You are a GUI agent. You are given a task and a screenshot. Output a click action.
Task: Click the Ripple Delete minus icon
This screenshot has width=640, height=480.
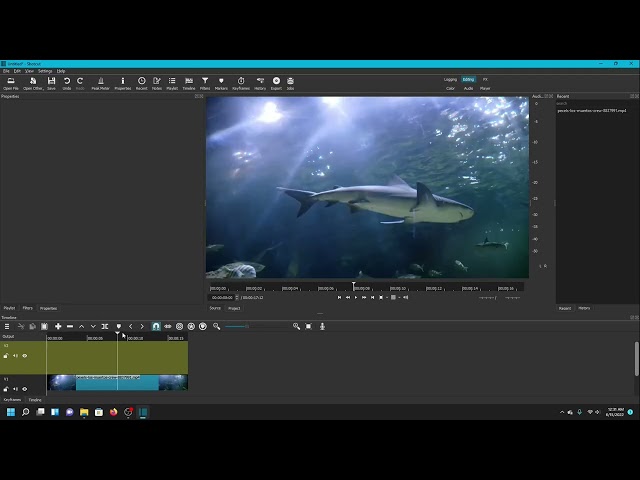pyautogui.click(x=70, y=326)
